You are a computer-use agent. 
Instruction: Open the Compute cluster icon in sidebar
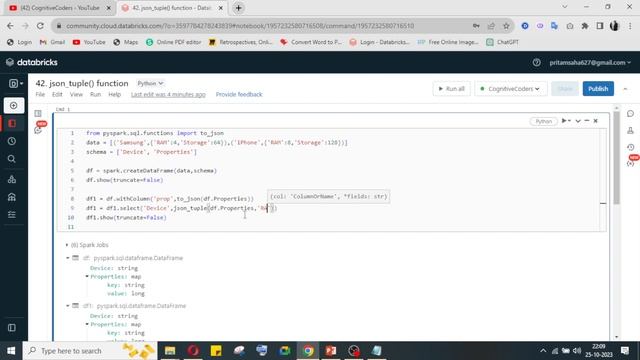click(12, 179)
